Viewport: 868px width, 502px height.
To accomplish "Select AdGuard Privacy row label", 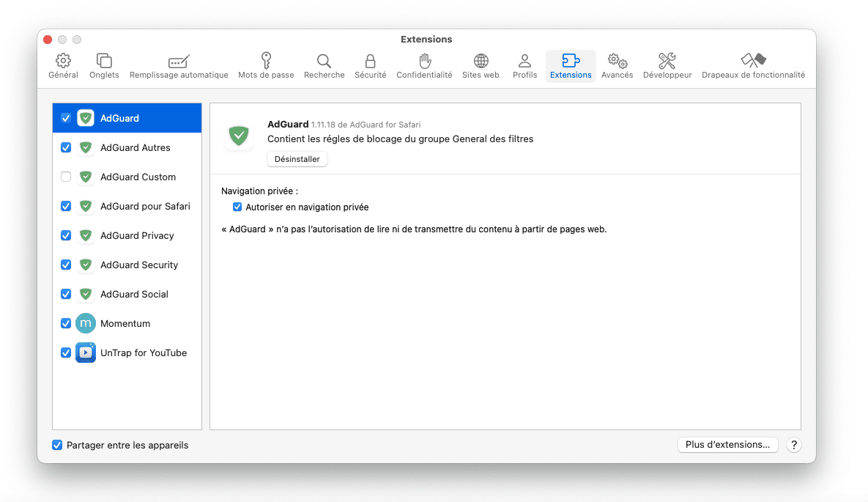I will click(x=137, y=235).
